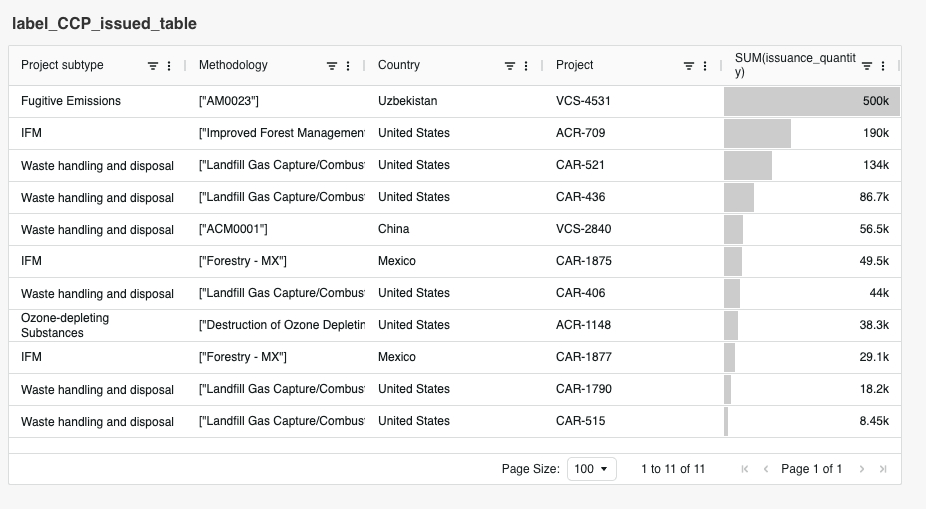Click filter icon on SUM(issuance_quantity) column
The image size is (926, 509).
click(x=868, y=66)
